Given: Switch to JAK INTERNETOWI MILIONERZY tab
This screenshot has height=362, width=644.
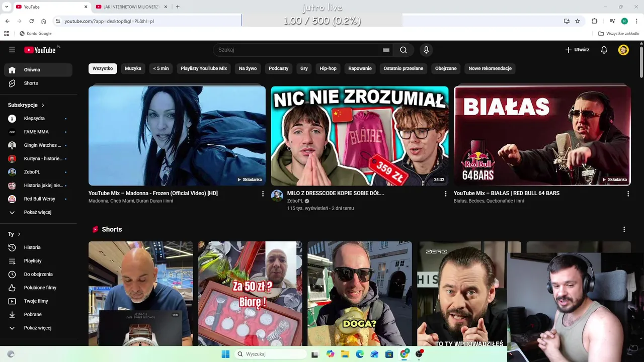Looking at the screenshot, I should pyautogui.click(x=131, y=7).
